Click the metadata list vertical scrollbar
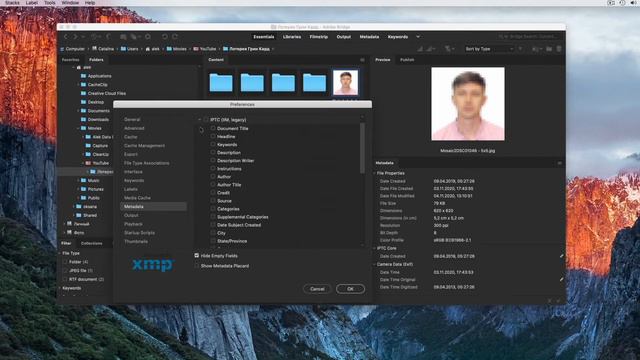The height and width of the screenshot is (360, 640). pos(362,148)
